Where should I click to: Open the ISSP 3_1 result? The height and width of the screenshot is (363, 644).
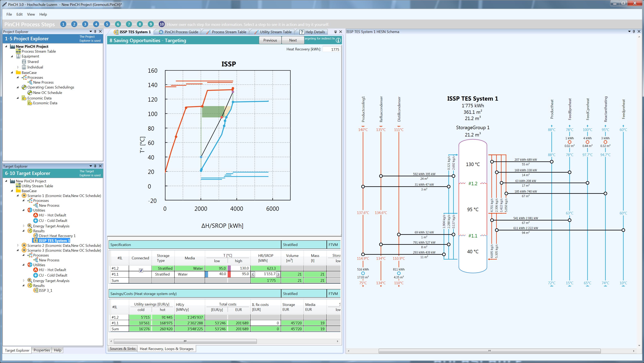tap(46, 290)
